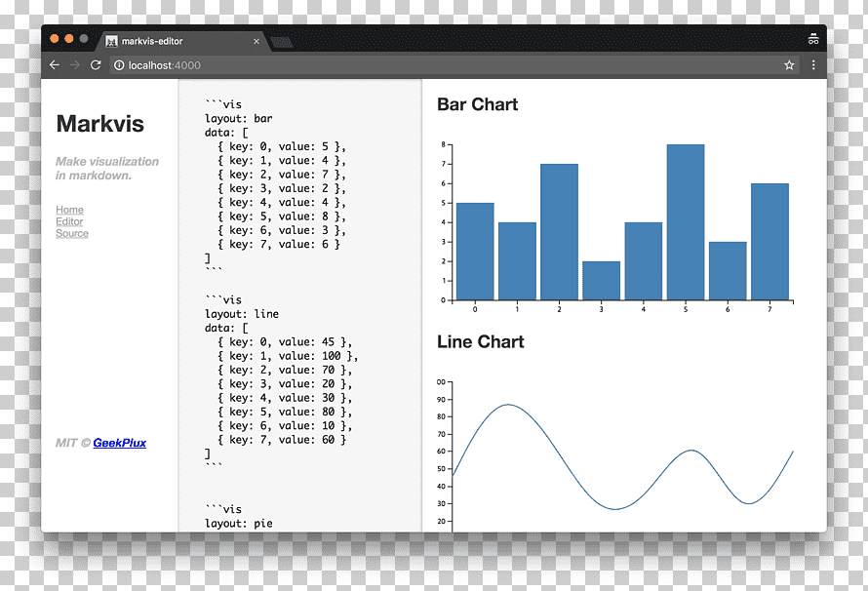
Task: Open the Editor link in the sidebar
Action: tap(69, 221)
